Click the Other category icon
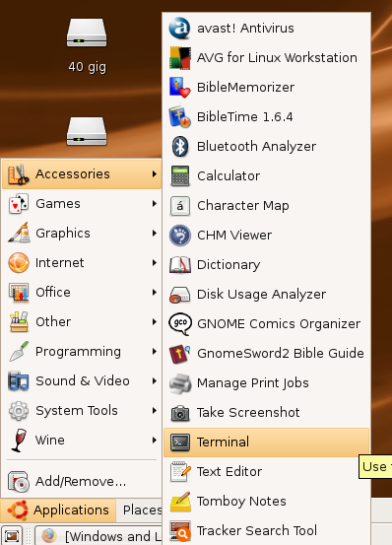This screenshot has height=545, width=392. point(19,321)
